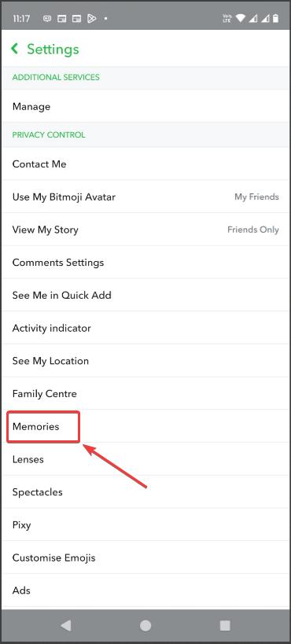The height and width of the screenshot is (644, 291).
Task: Open Contact Me privacy option
Action: pos(145,164)
